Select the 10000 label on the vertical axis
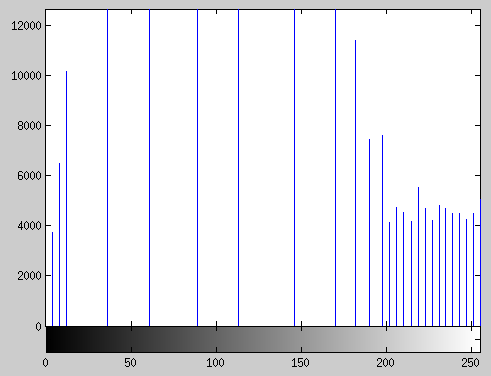 tap(26, 76)
